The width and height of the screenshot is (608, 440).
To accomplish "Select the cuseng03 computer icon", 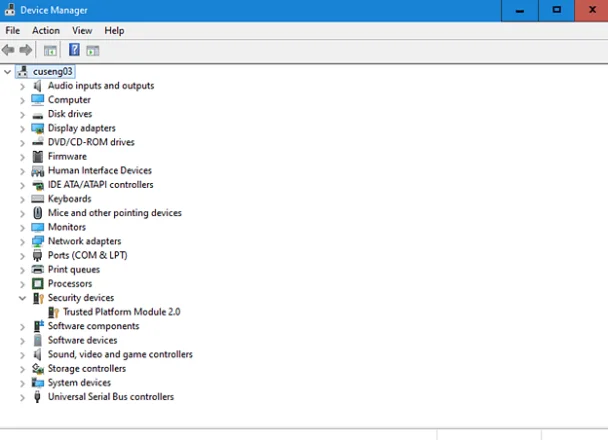I will click(23, 71).
